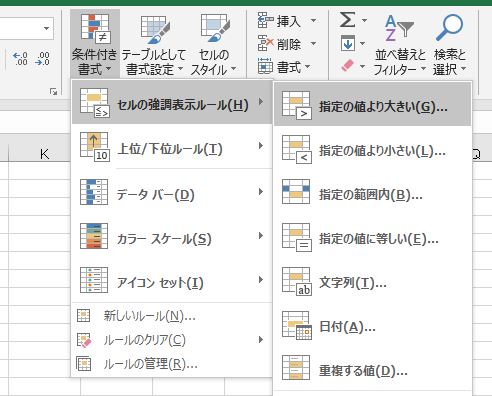Choose 日付(A)... rule
This screenshot has height=396, width=492.
coord(372,325)
